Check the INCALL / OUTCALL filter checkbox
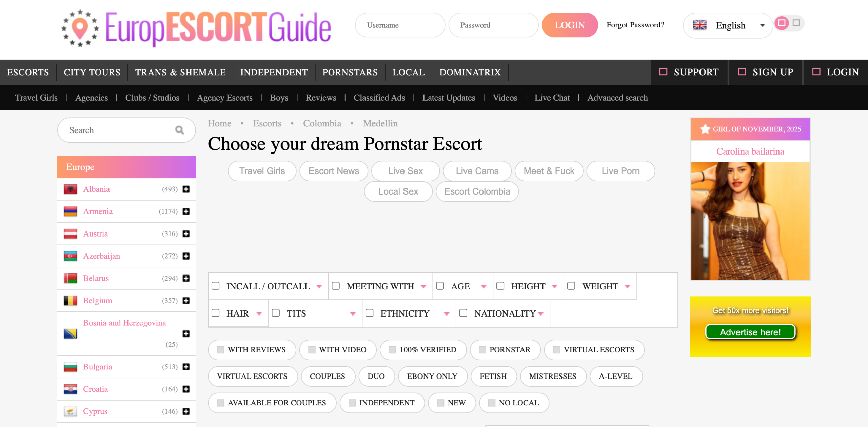Image resolution: width=868 pixels, height=427 pixels. (x=216, y=286)
